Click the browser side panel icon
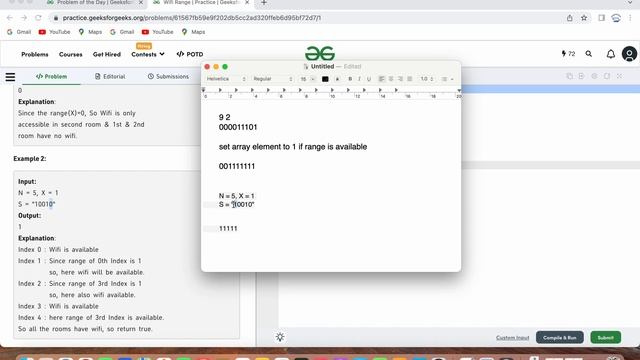The width and height of the screenshot is (640, 360). coord(602,18)
